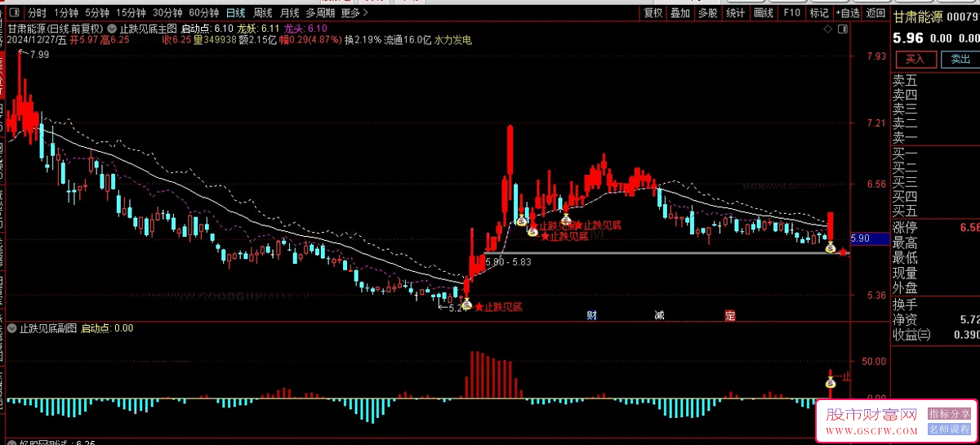980x445 pixels.
Task: Choose the 60分钟 period tab
Action: click(203, 13)
